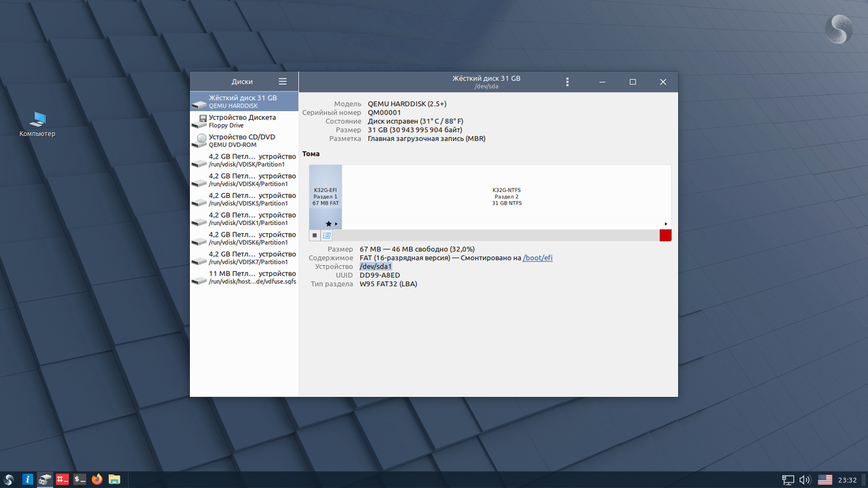Open the start menu in the taskbar

9,480
